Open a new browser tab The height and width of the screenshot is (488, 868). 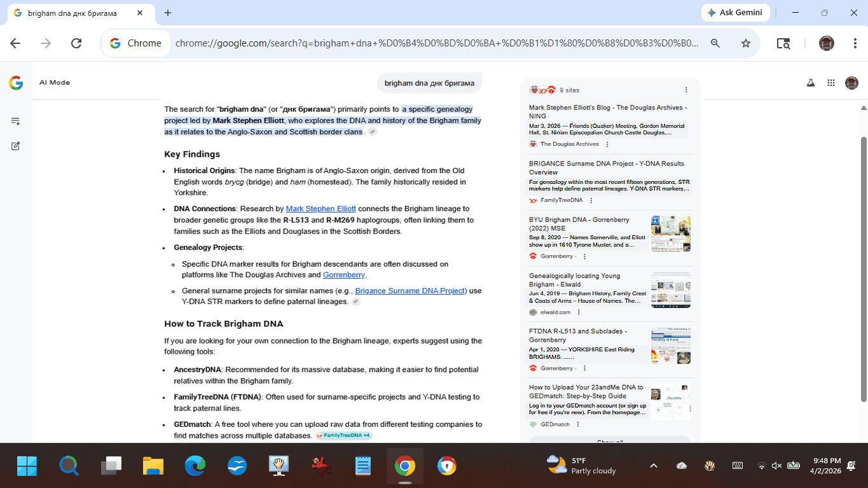168,13
